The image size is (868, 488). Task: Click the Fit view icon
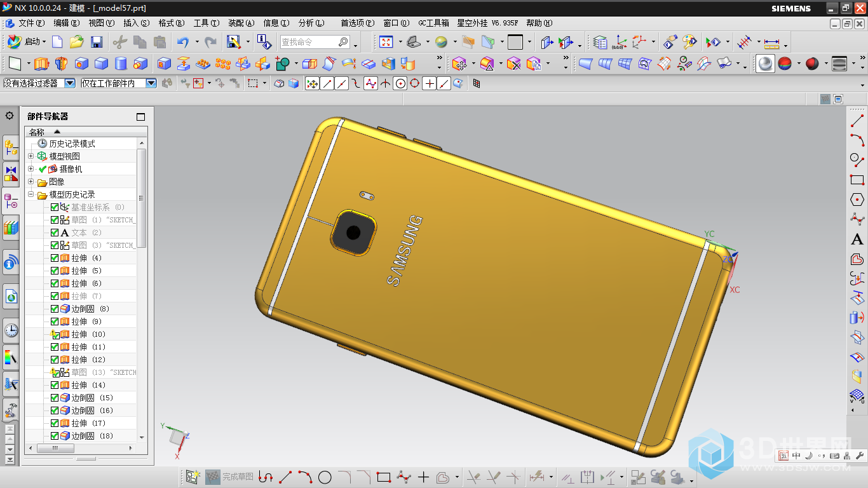click(x=386, y=42)
